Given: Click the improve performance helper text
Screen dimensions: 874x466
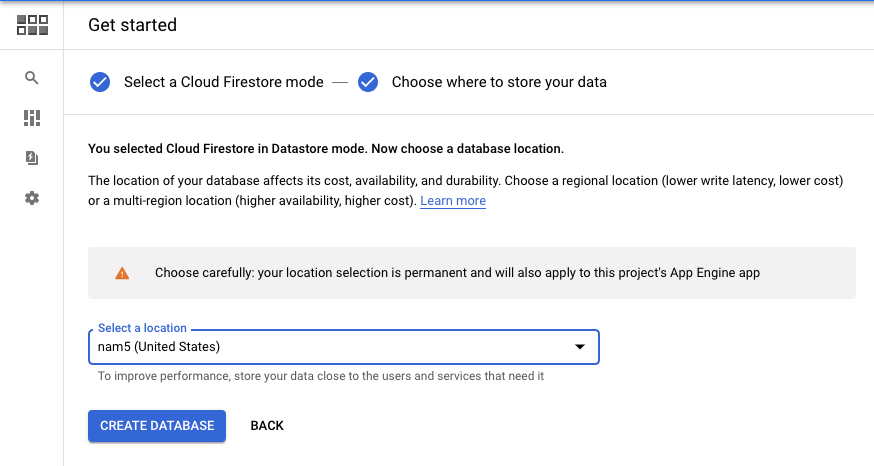Looking at the screenshot, I should point(321,376).
